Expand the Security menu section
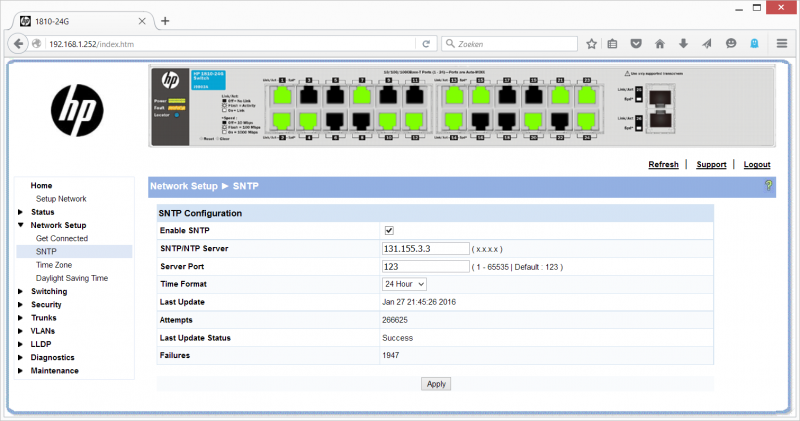Screen dimensions: 800x421 (45, 304)
